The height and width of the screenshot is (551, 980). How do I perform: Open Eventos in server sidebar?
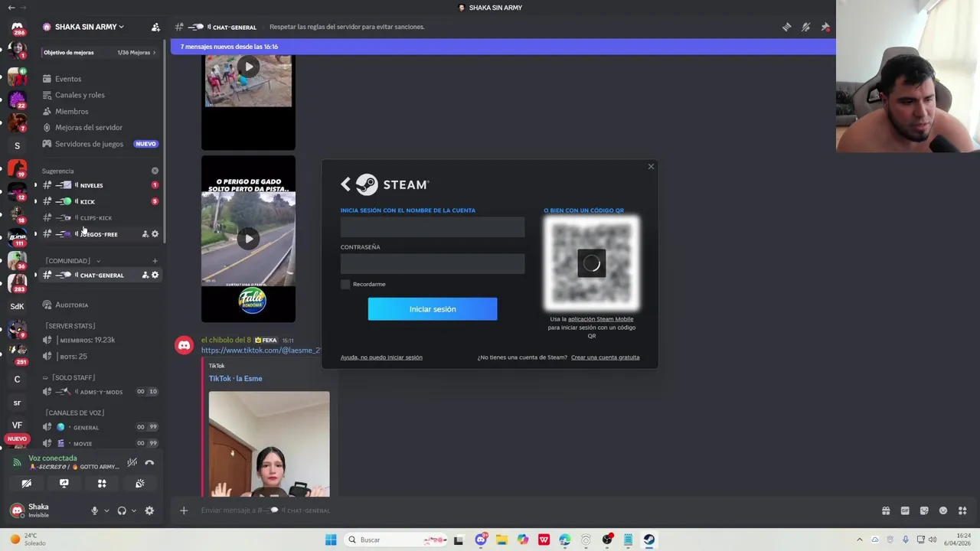[x=100, y=79]
